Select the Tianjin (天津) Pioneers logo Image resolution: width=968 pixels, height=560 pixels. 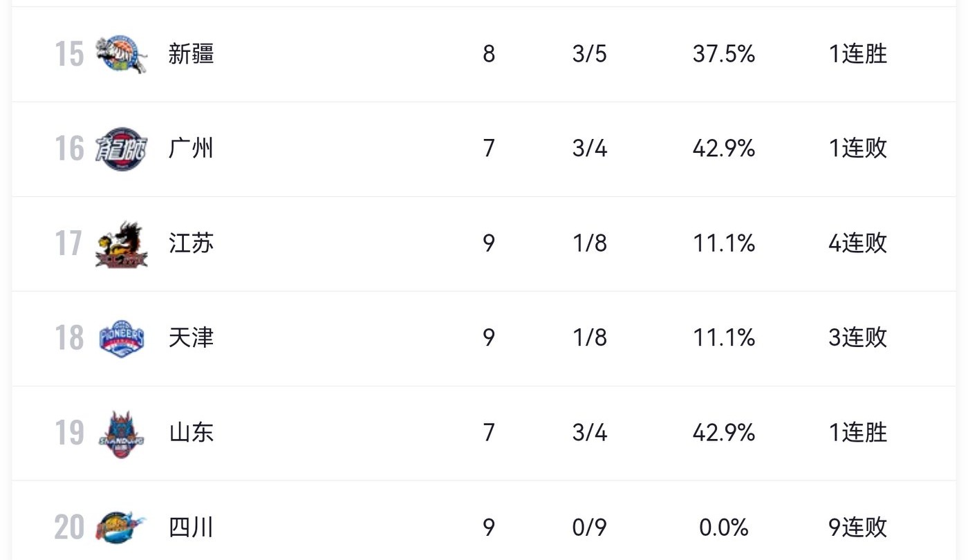tap(122, 339)
